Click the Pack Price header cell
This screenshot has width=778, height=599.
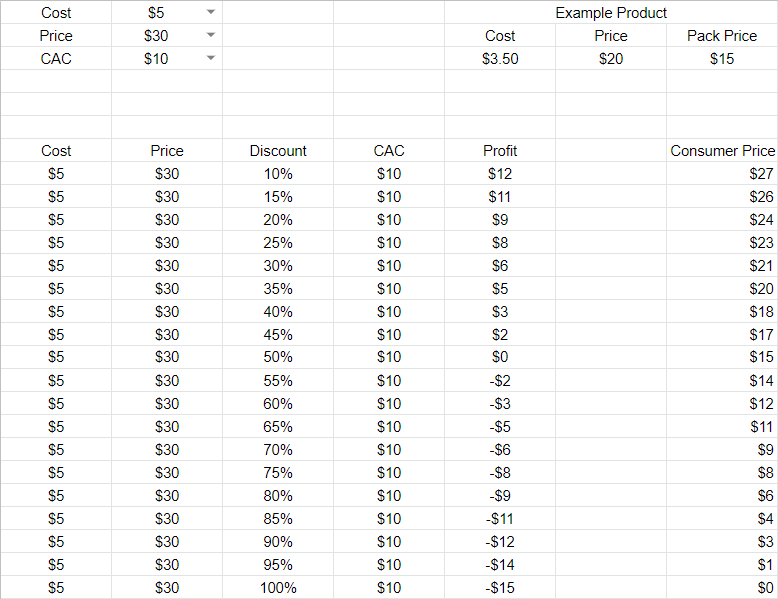click(722, 35)
